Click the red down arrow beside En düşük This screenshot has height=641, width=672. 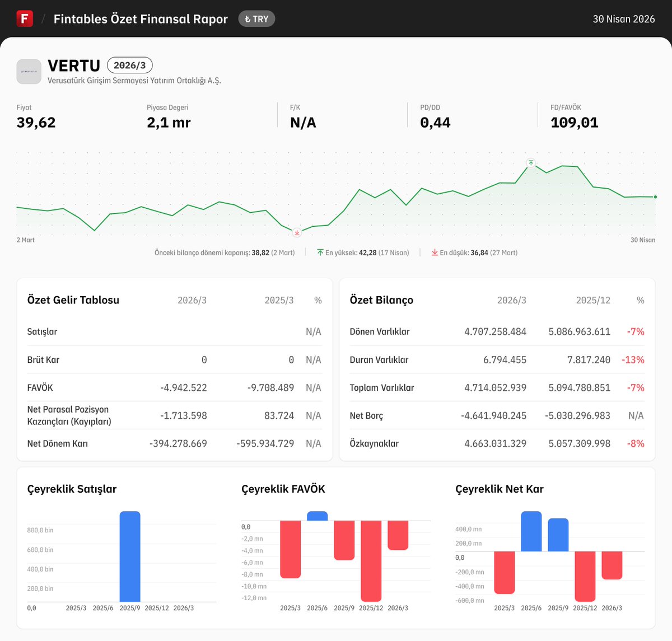pyautogui.click(x=435, y=252)
